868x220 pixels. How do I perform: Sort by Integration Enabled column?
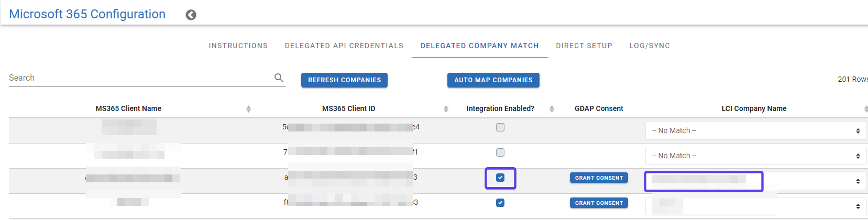point(552,109)
